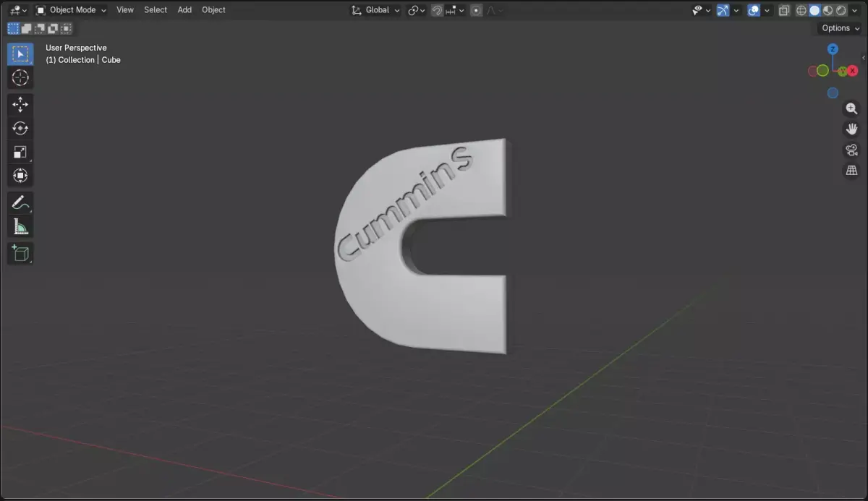Set selection mode to new selection
This screenshot has height=501, width=868.
14,28
